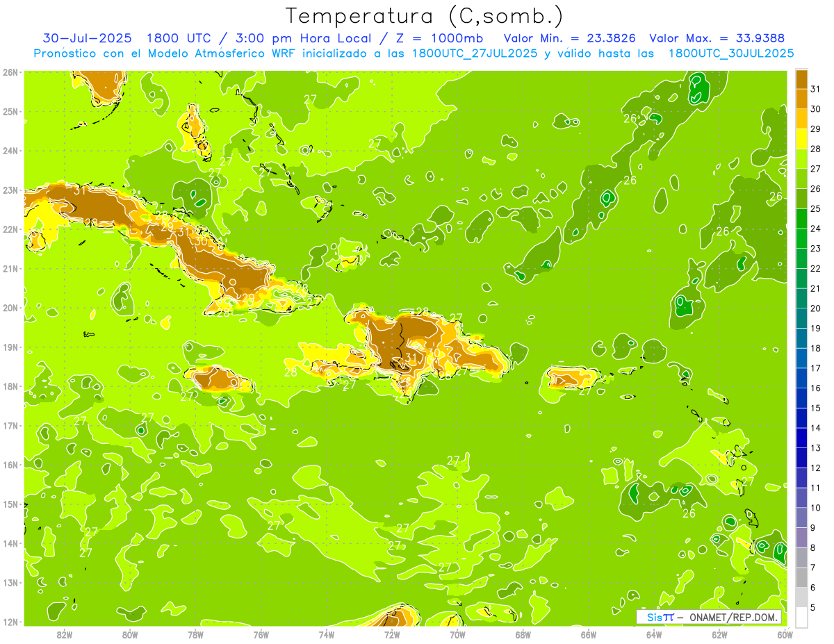Click the dark blue legend swatch between 13 and 14
Image resolution: width=834 pixels, height=644 pixels.
[x=801, y=438]
